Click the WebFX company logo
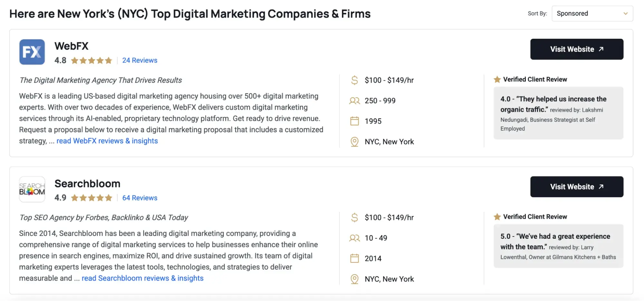This screenshot has height=301, width=644. tap(32, 52)
